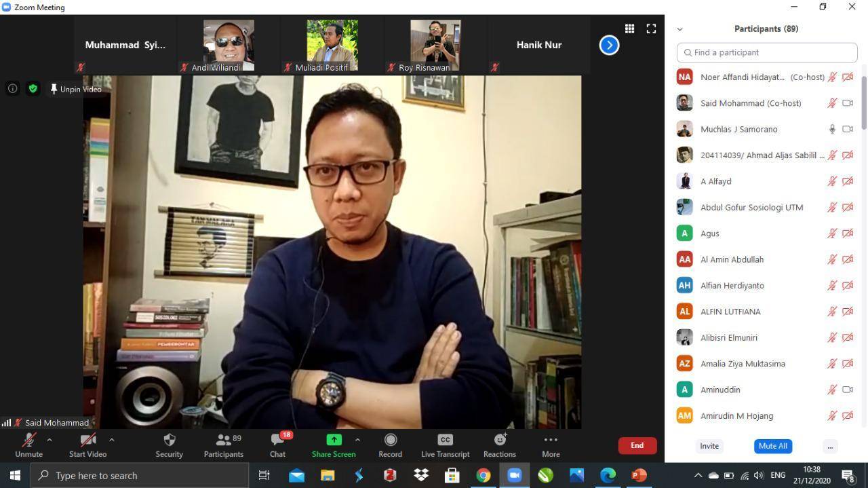Start Video camera toggle
Screen dimensions: 868x488
[x=87, y=440]
